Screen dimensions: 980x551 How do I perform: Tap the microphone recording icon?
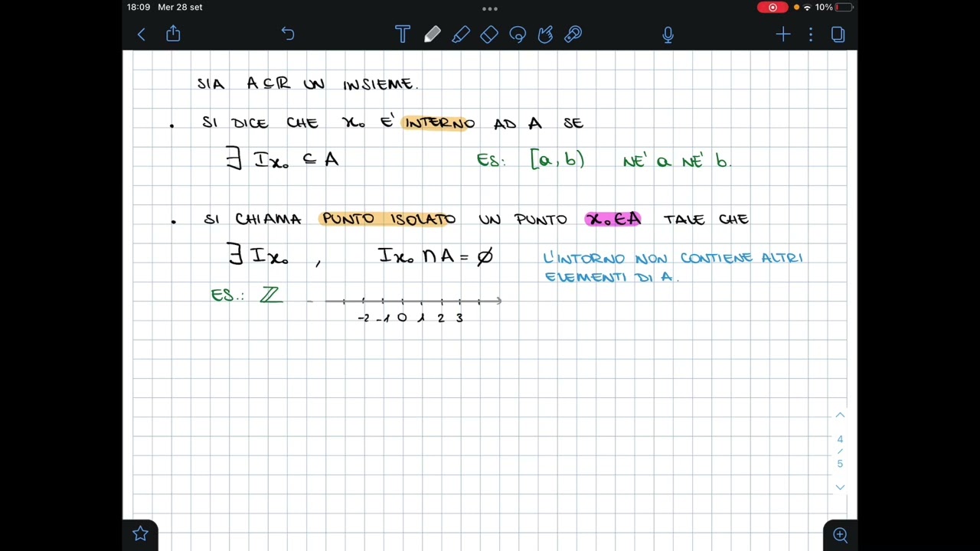point(668,34)
